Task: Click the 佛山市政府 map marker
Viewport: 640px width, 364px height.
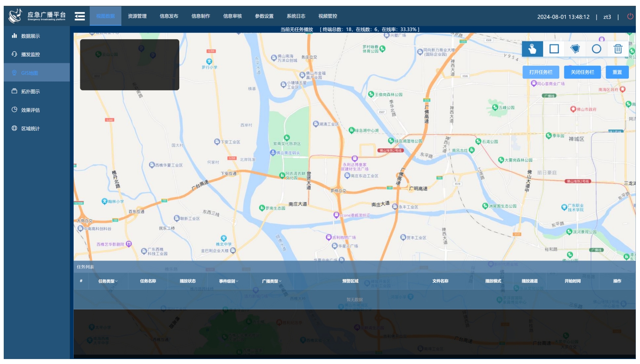Action: pos(573,109)
